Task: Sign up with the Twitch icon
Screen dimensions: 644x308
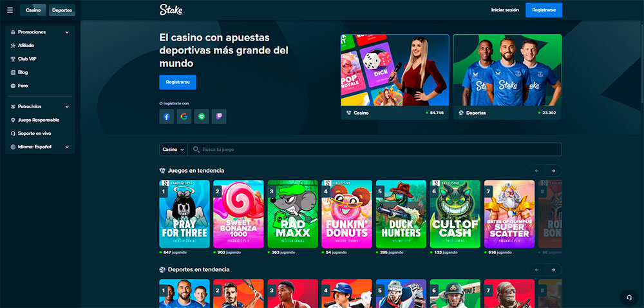Action: point(219,117)
